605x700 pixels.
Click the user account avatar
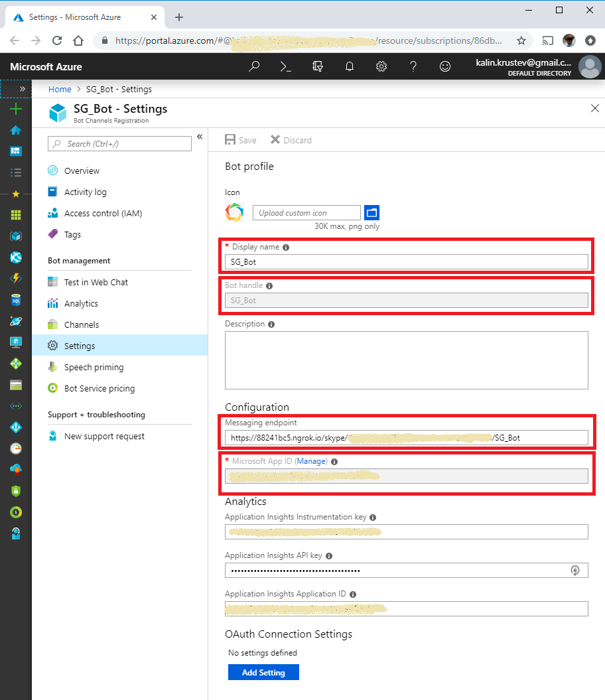[589, 66]
